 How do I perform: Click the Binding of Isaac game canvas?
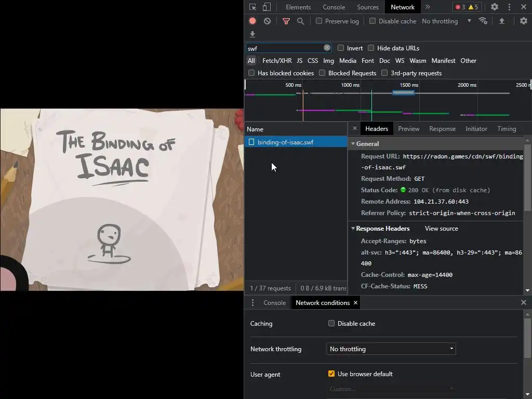pyautogui.click(x=122, y=199)
